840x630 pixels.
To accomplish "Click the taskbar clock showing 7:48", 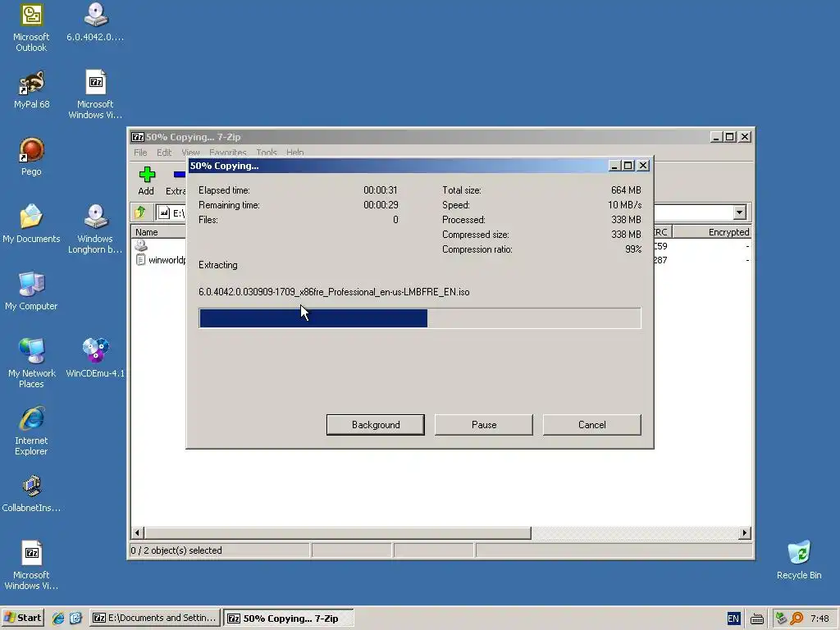I will tap(819, 619).
